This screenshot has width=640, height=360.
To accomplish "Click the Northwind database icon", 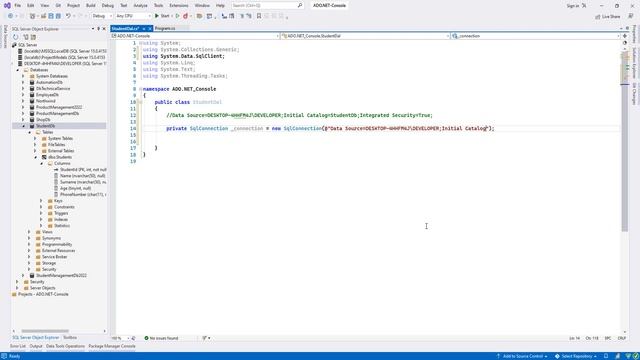I will point(32,101).
